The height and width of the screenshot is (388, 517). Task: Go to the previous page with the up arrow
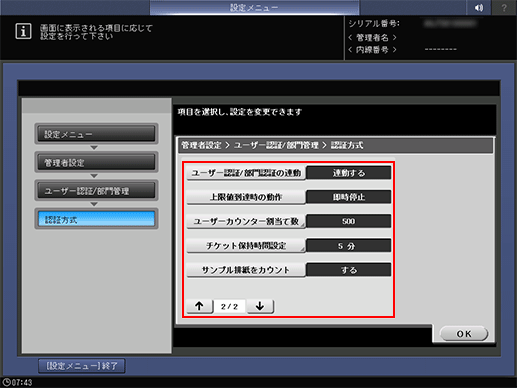(x=200, y=306)
